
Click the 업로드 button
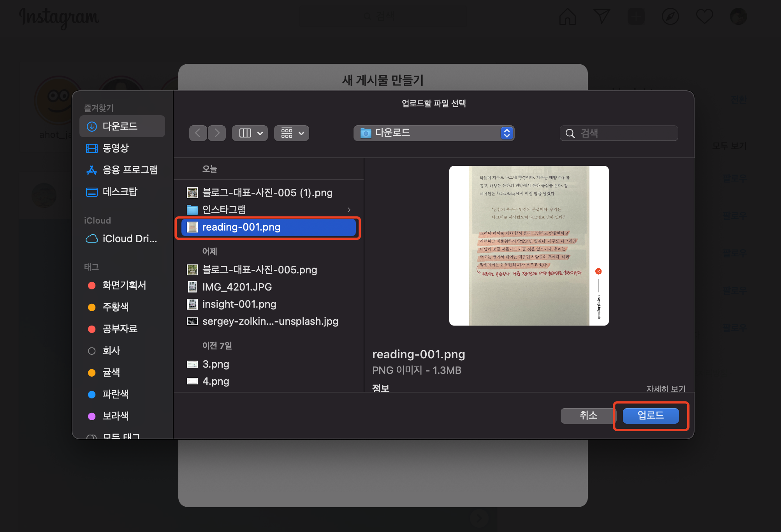pos(651,416)
